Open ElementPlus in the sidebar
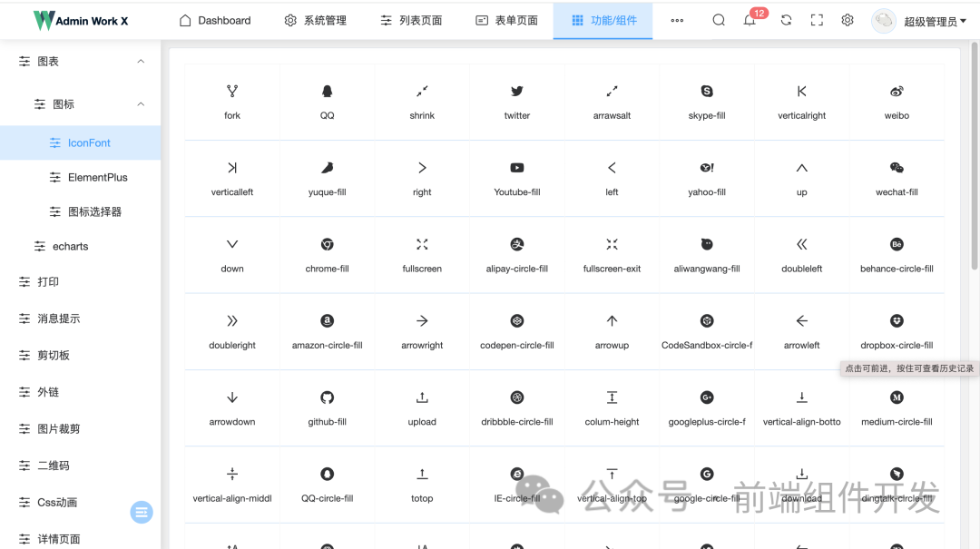This screenshot has height=549, width=980. (x=80, y=177)
